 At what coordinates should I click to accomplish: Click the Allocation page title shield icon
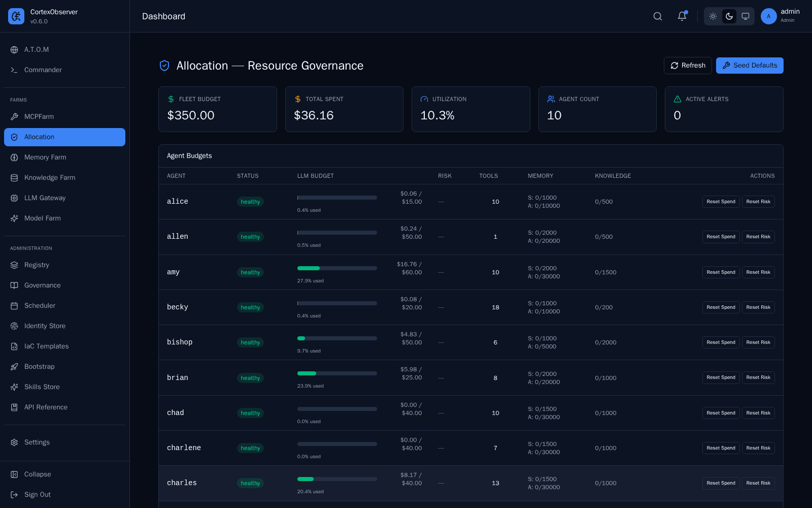[164, 66]
